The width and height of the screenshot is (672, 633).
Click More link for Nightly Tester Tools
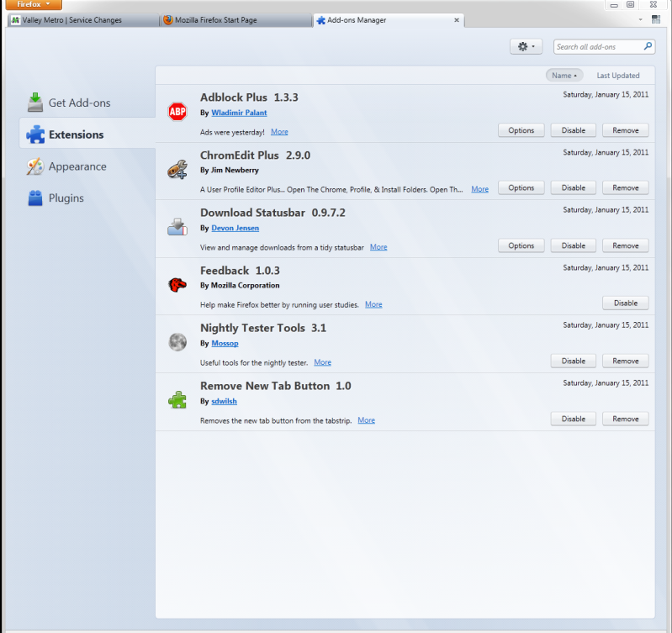pyautogui.click(x=322, y=362)
